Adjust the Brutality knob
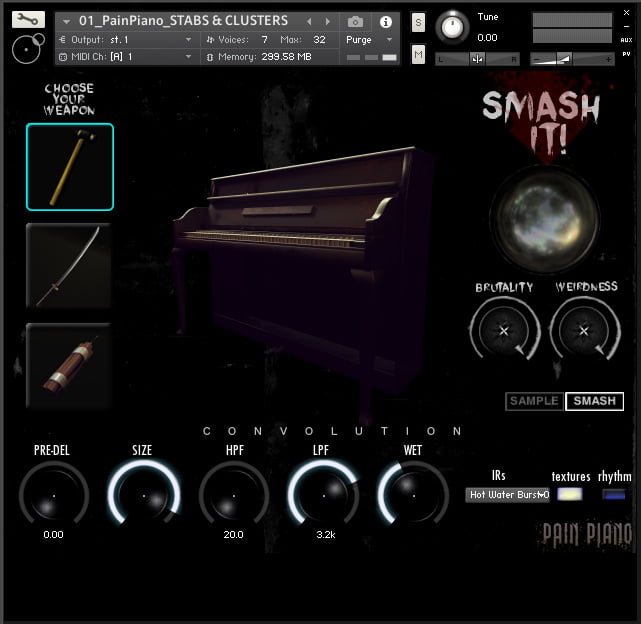The image size is (641, 624). pos(504,330)
